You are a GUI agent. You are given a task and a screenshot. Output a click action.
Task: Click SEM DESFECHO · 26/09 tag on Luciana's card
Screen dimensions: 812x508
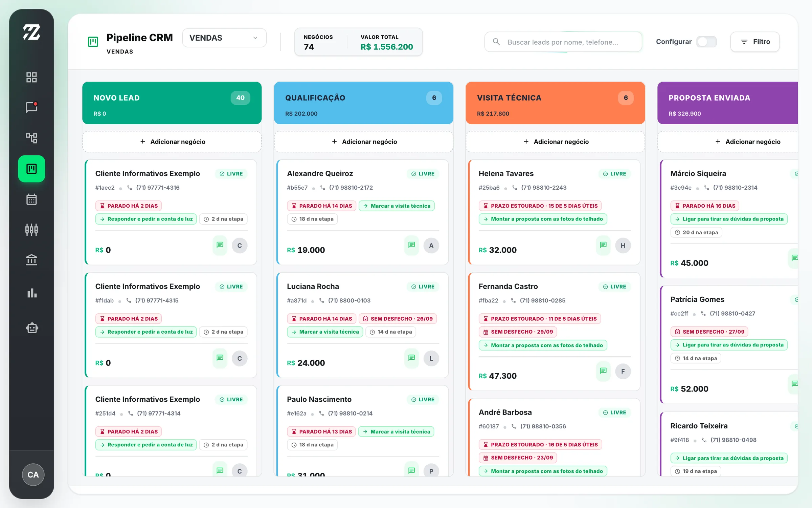(398, 319)
